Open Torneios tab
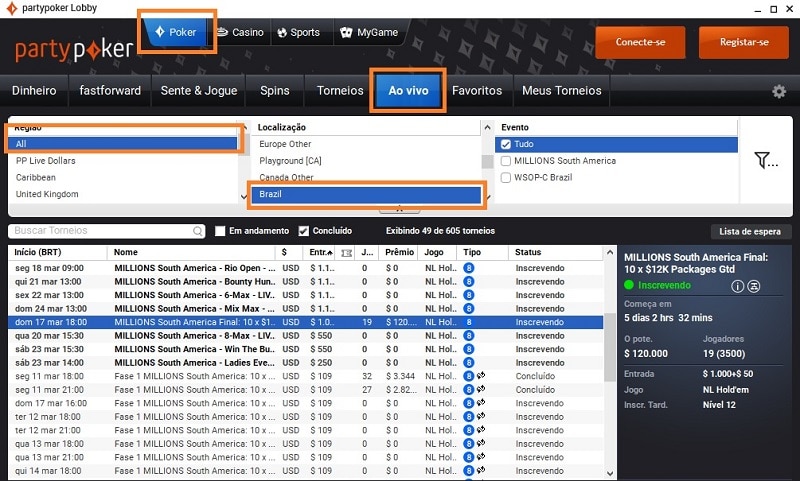The height and width of the screenshot is (481, 800). [x=340, y=91]
